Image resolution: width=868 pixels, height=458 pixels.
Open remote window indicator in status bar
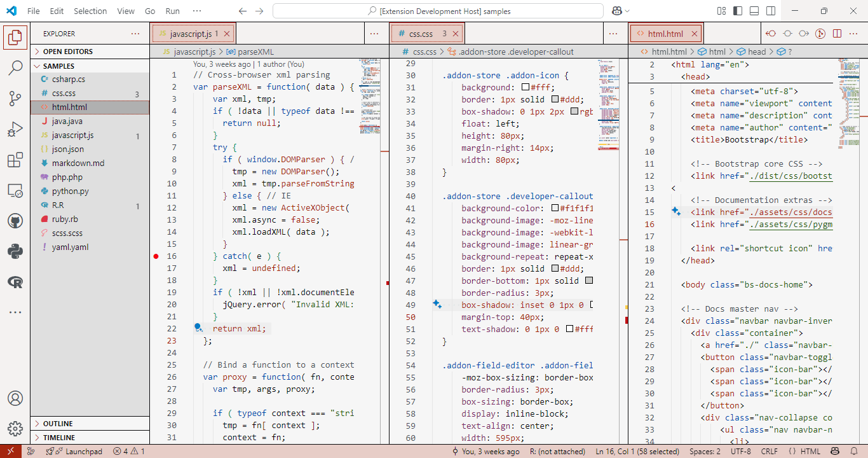coord(10,451)
